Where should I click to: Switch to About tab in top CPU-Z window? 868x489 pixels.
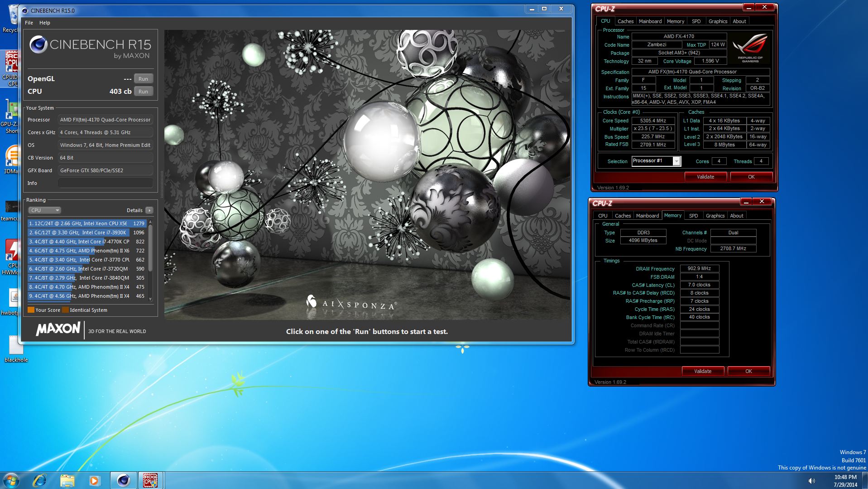coord(739,21)
